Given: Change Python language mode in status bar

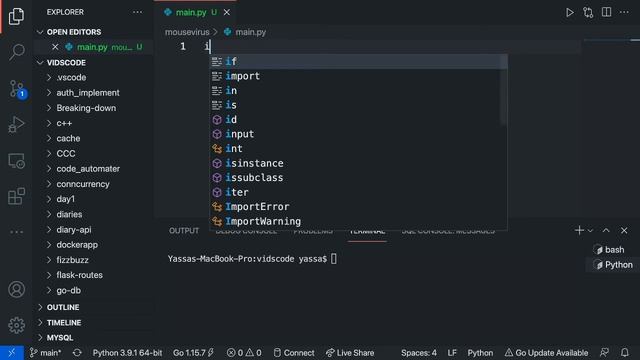Looking at the screenshot, I should point(480,353).
